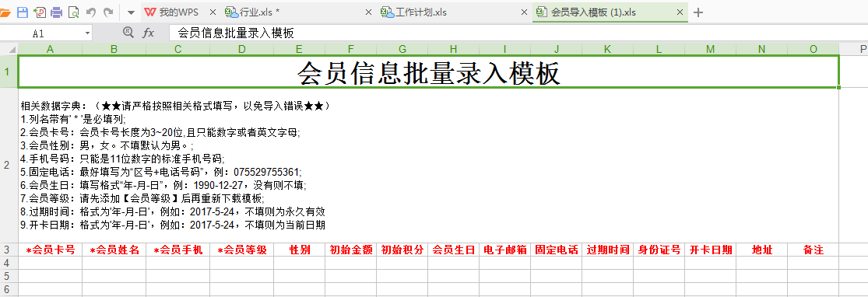868x297 pixels.
Task: Add a new tab with plus button
Action: click(698, 12)
